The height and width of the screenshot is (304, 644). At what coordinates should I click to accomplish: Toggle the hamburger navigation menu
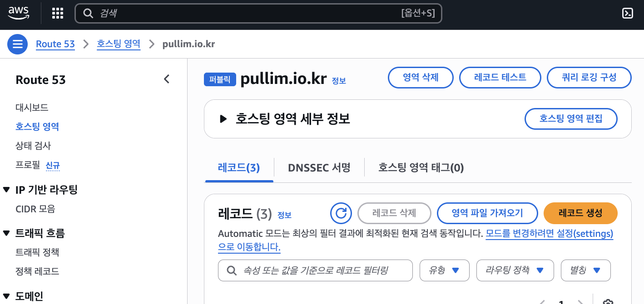pos(18,44)
